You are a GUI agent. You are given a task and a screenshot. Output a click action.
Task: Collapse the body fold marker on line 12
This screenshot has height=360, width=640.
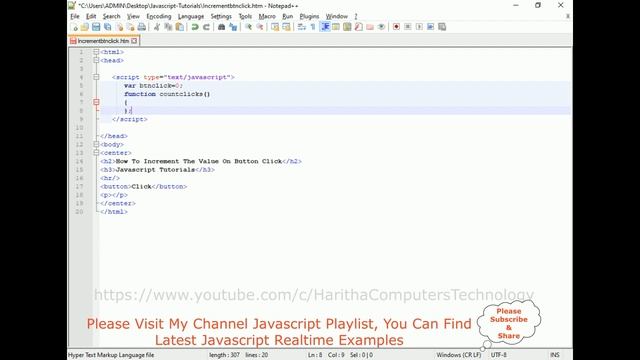pos(96,144)
